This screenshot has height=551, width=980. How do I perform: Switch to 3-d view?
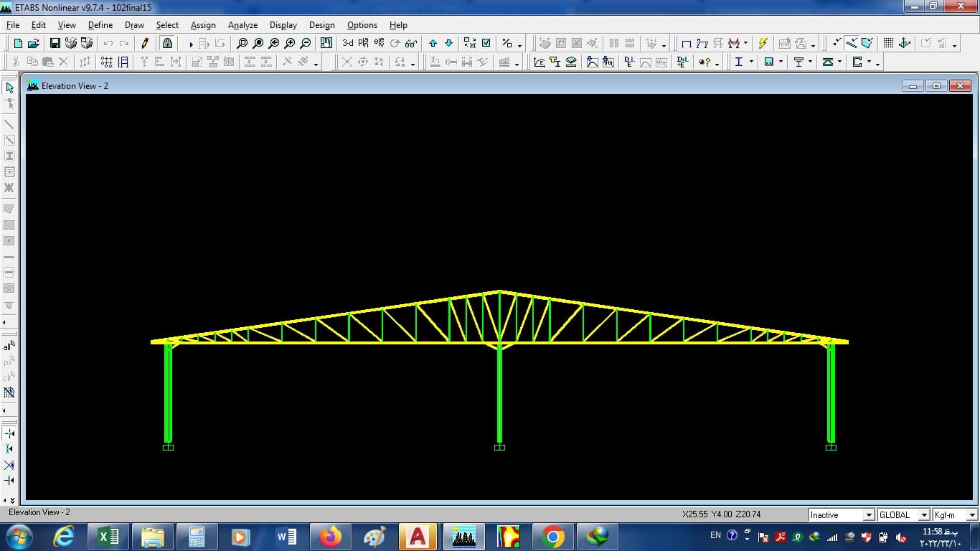click(348, 43)
